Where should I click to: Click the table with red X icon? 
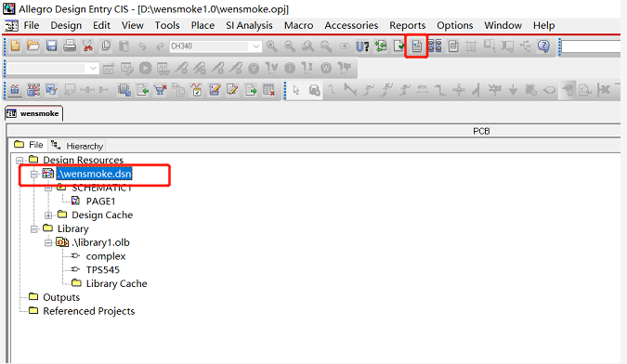point(268,90)
